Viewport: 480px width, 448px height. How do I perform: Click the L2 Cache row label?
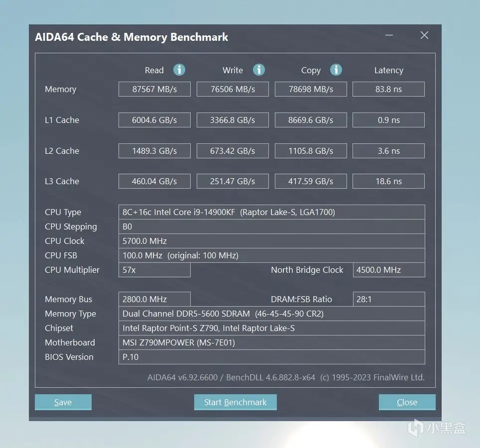(62, 151)
